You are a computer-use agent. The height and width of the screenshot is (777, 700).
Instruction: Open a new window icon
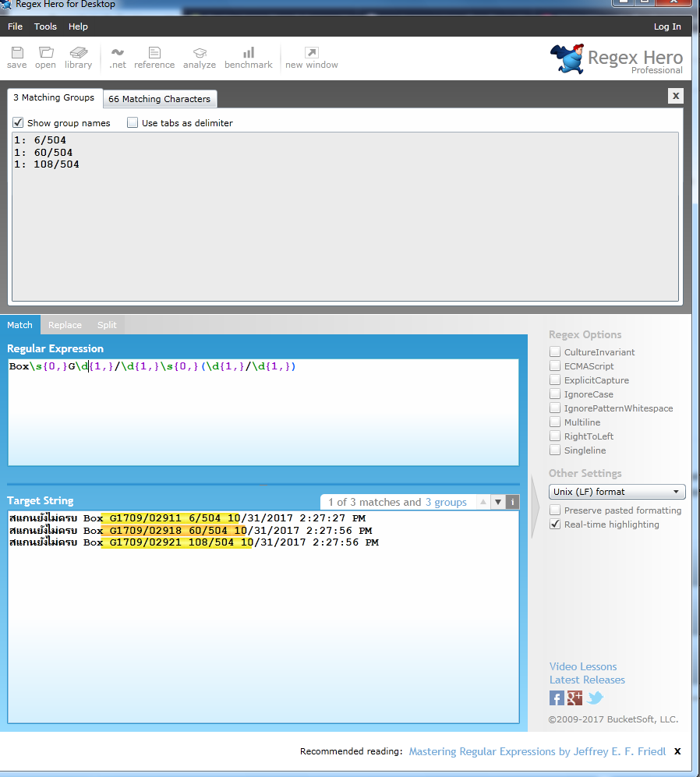312,53
